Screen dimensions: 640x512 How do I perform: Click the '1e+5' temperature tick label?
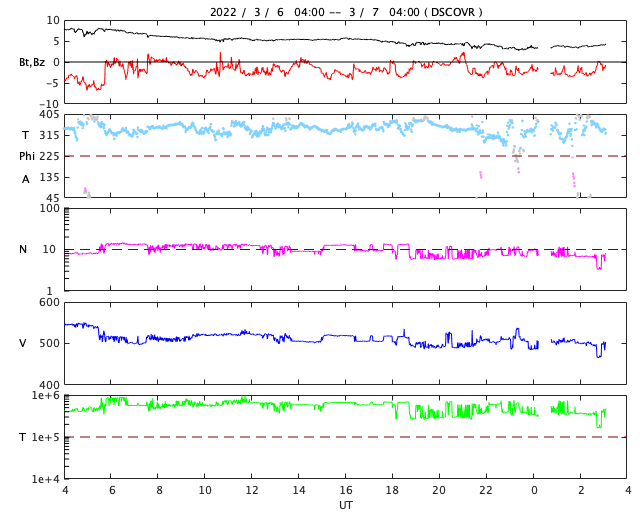45,437
